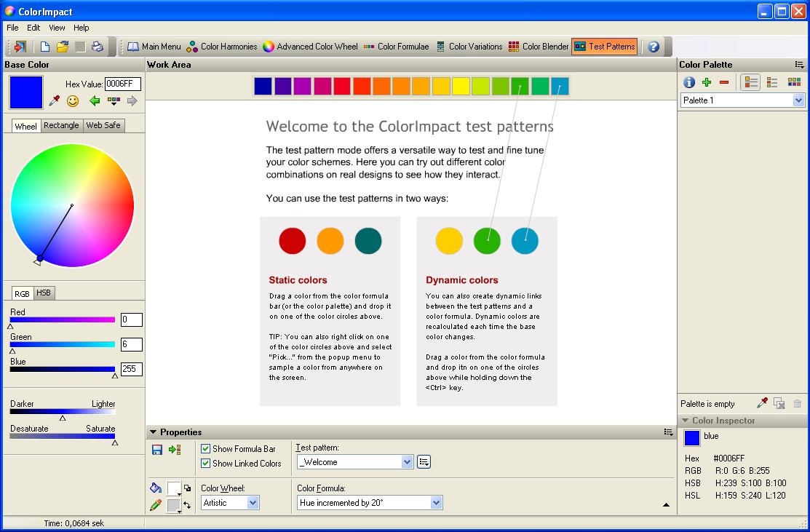Open Color Variations mode

tap(469, 47)
